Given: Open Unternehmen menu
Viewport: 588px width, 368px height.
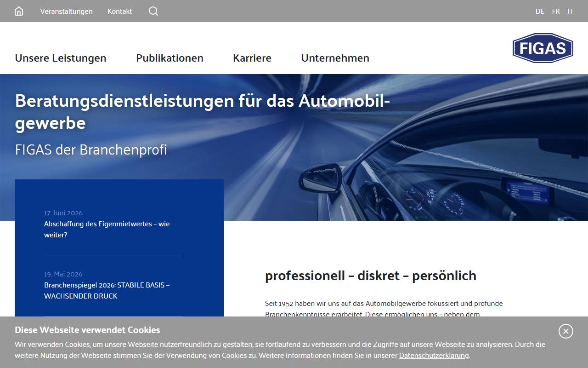Looking at the screenshot, I should click(335, 58).
